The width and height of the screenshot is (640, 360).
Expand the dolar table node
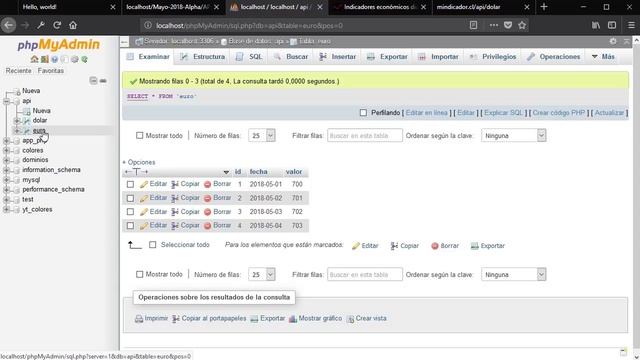17,120
